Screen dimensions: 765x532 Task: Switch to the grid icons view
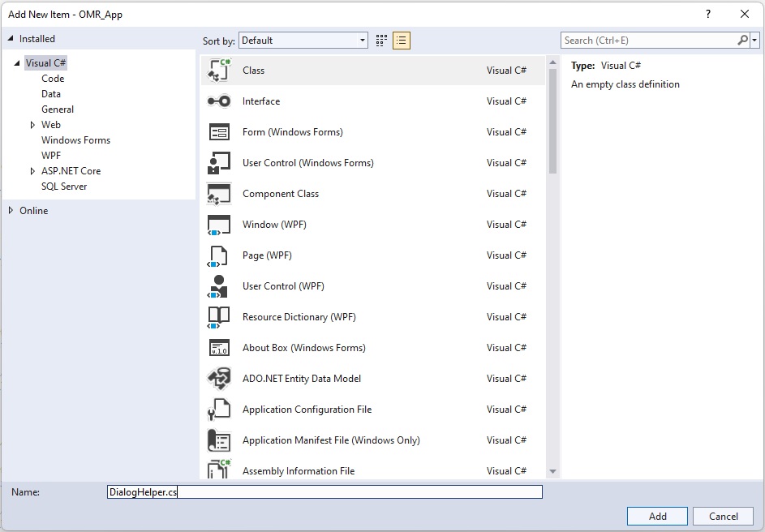tap(381, 41)
